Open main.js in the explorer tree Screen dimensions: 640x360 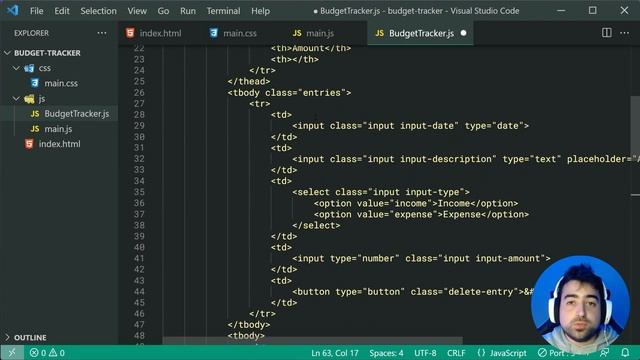click(x=59, y=129)
